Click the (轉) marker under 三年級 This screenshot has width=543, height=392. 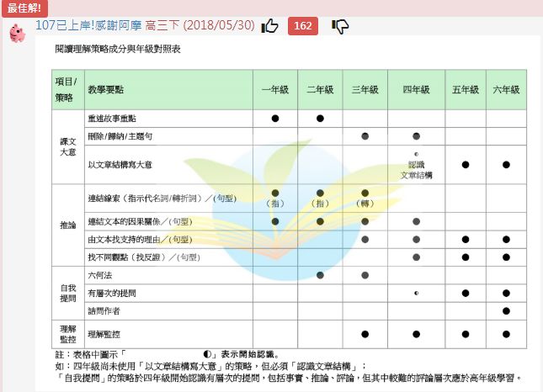point(365,204)
